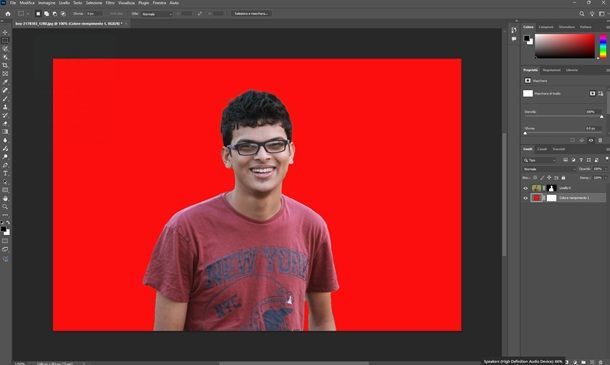
Task: Select the Hand tool
Action: [x=5, y=198]
